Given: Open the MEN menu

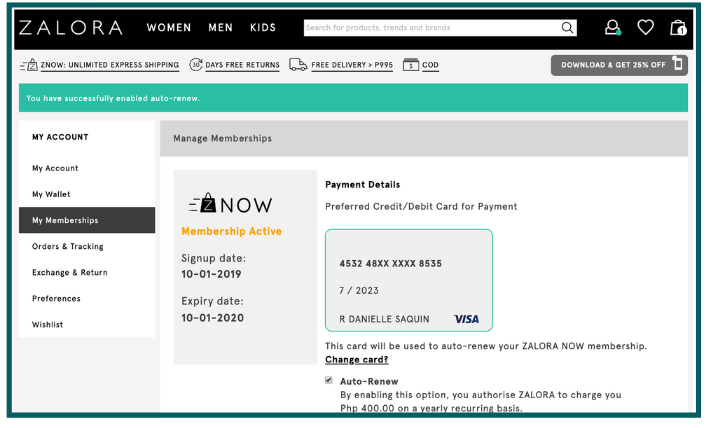Looking at the screenshot, I should (x=221, y=28).
